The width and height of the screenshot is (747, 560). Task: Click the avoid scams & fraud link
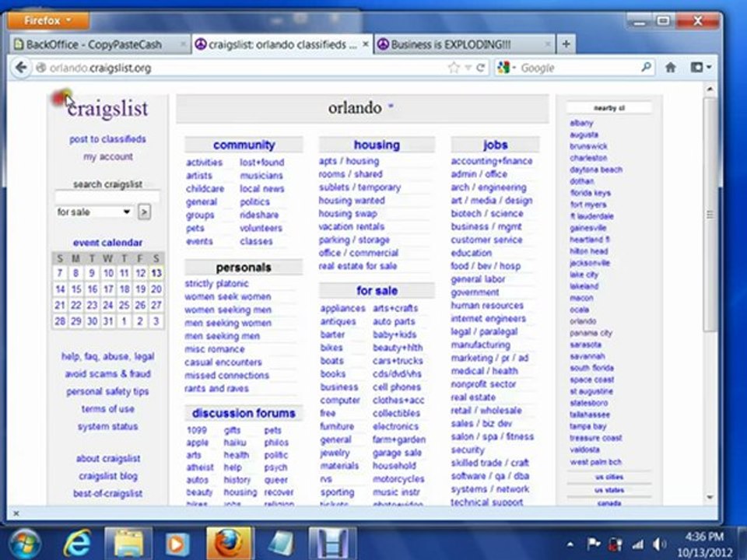[107, 374]
